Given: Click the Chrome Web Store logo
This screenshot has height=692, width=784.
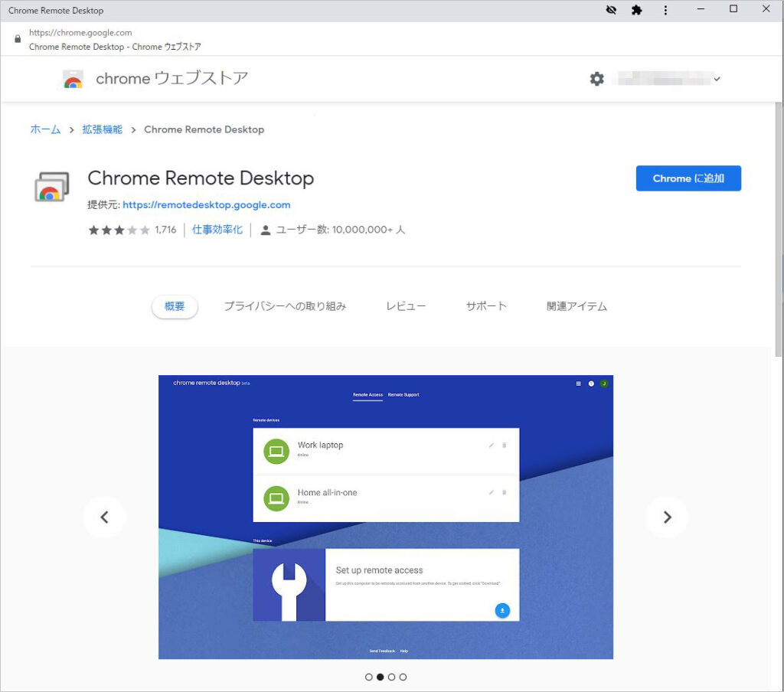Looking at the screenshot, I should [73, 79].
